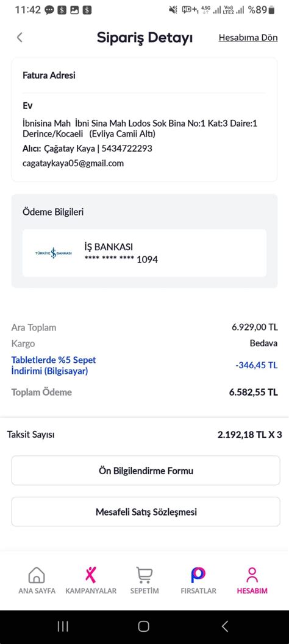Image resolution: width=289 pixels, height=644 pixels.
Task: Tap the battery indicator in status bar
Action: (271, 10)
